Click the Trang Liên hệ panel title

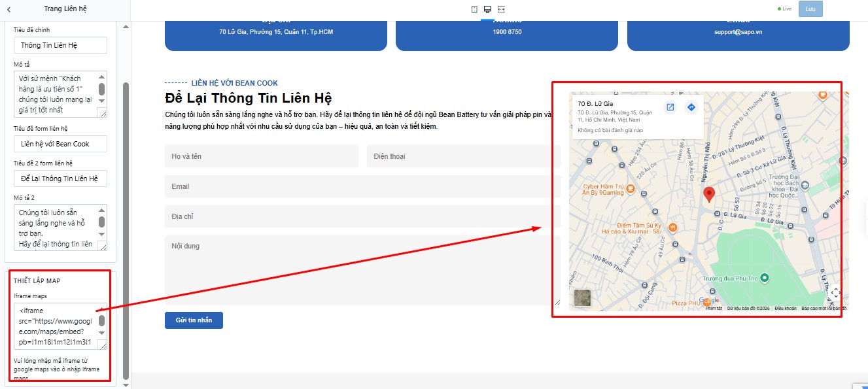(65, 9)
